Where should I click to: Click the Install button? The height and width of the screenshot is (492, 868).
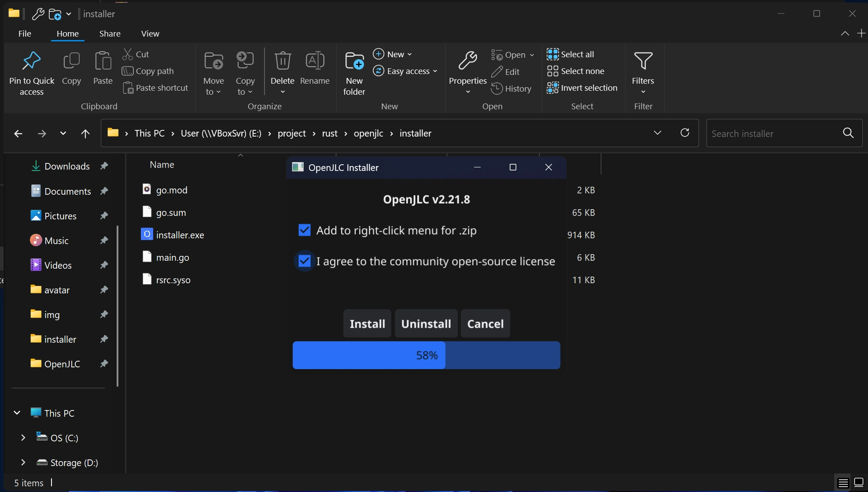pos(367,324)
